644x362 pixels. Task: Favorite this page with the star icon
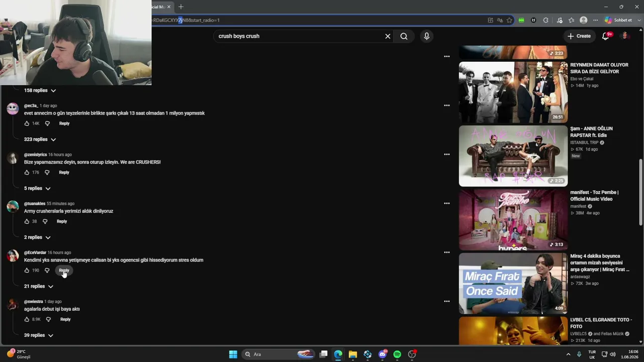[509, 20]
